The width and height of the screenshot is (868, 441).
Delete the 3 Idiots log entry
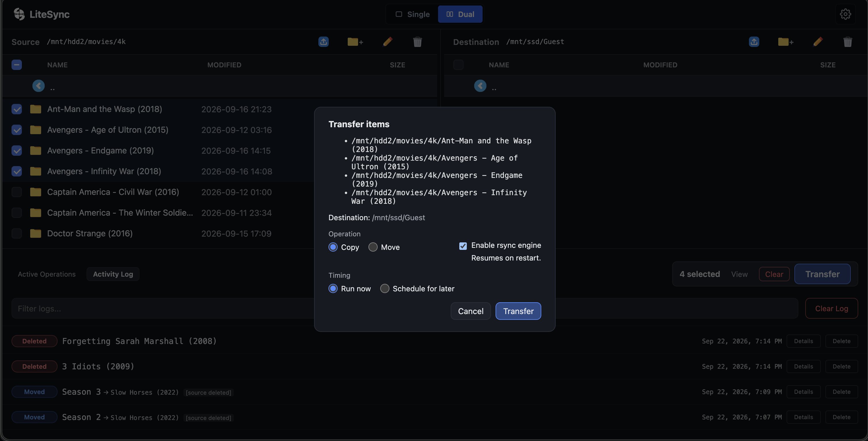tap(841, 366)
